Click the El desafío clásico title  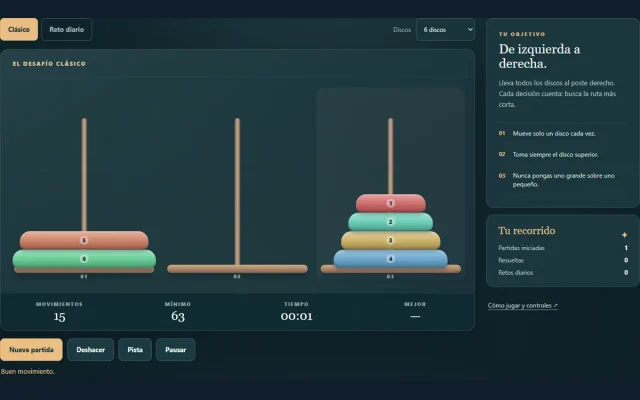coord(49,64)
